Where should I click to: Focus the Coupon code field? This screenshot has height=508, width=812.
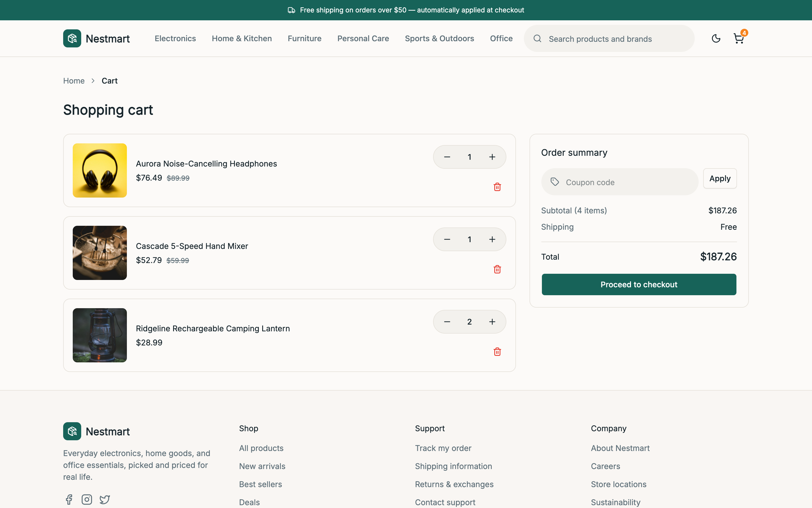coord(619,182)
